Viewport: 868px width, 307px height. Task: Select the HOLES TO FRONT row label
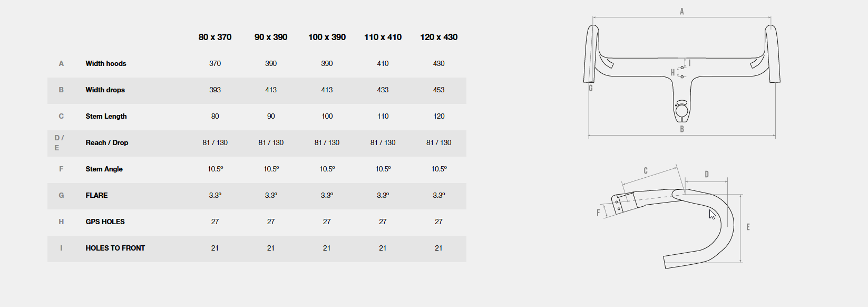[115, 248]
